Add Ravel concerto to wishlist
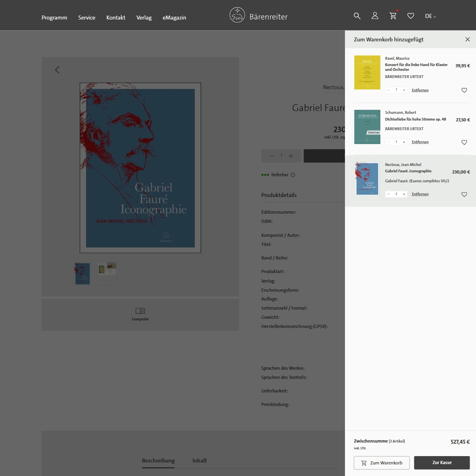476x476 pixels. (x=464, y=90)
